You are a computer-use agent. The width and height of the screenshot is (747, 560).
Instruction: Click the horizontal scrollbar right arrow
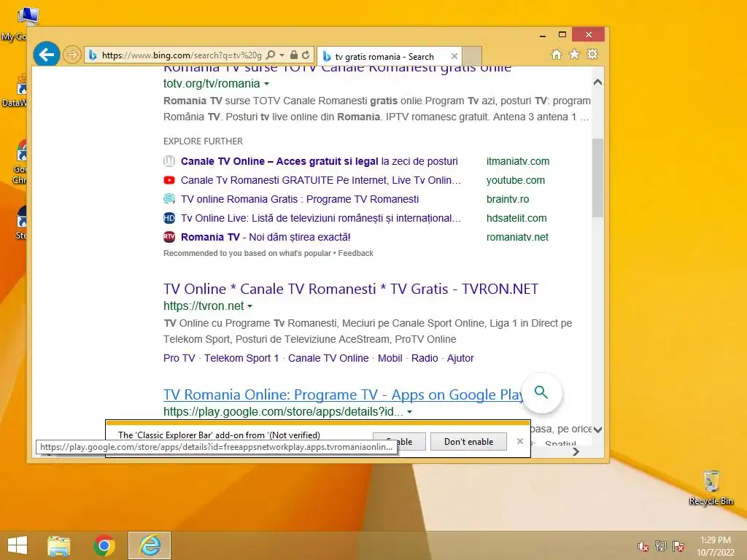[x=576, y=451]
